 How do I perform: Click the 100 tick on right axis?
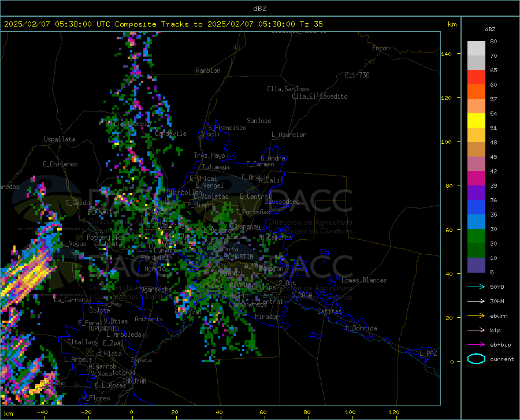(447, 142)
